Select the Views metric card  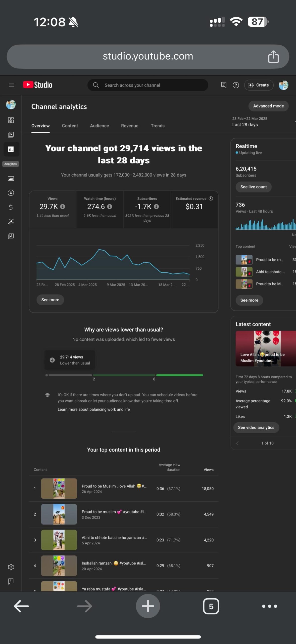(x=53, y=210)
